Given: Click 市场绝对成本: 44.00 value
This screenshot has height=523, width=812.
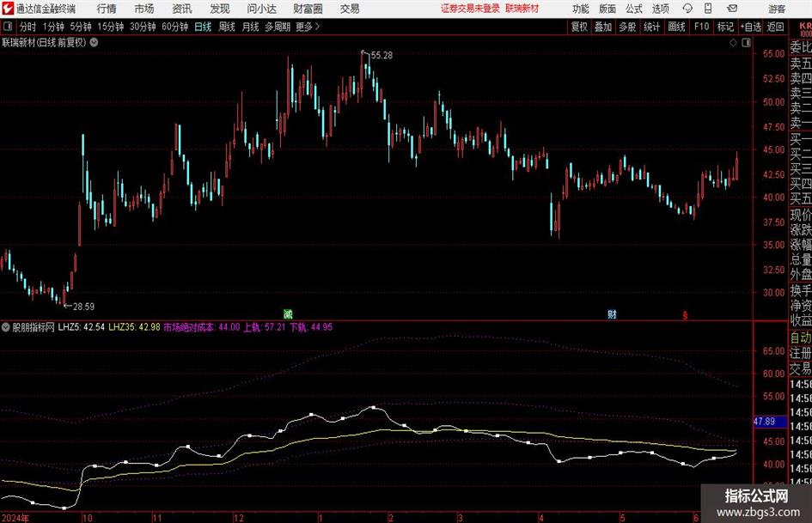Looking at the screenshot, I should [x=202, y=327].
